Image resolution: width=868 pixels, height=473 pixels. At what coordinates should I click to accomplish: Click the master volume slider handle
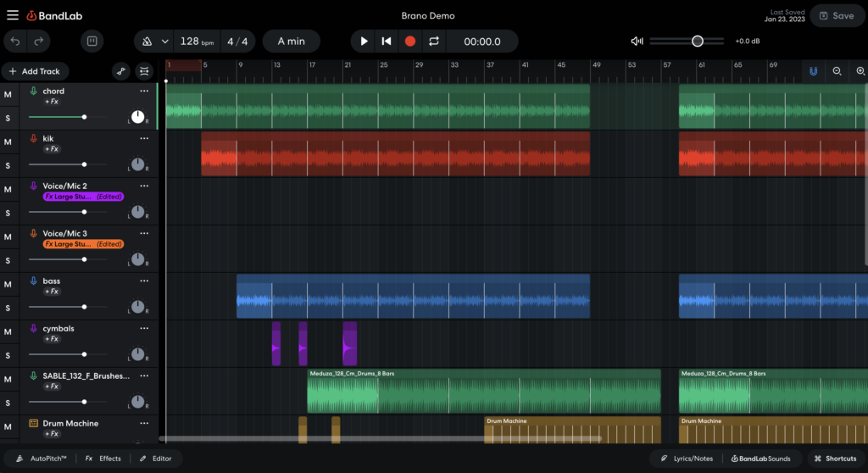[697, 41]
